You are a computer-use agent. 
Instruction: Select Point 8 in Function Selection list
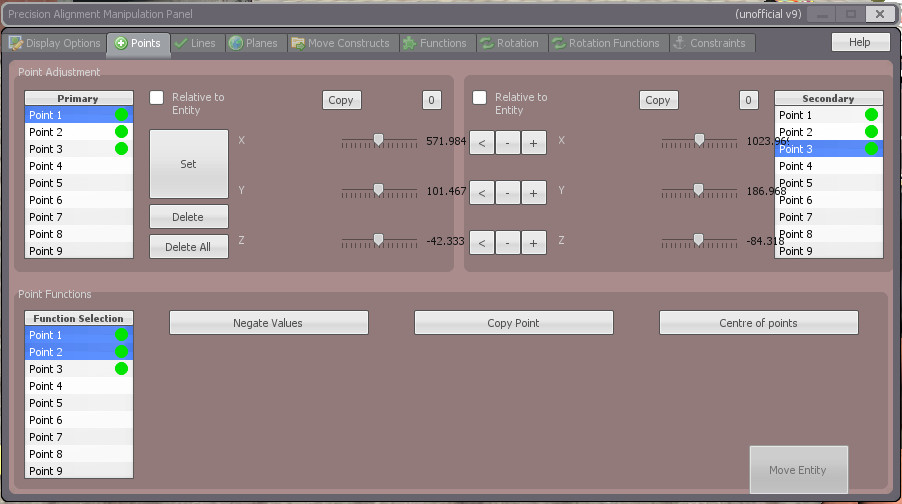(79, 454)
